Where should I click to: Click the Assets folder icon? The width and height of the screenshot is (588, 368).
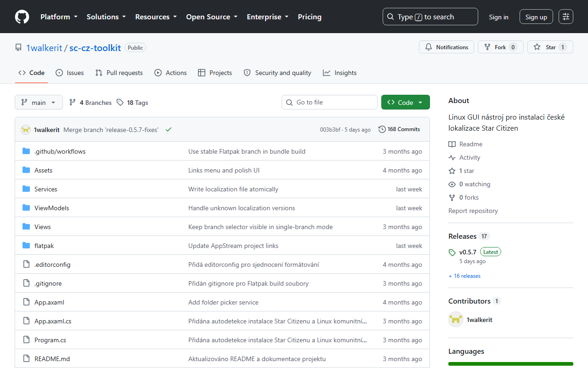click(26, 170)
